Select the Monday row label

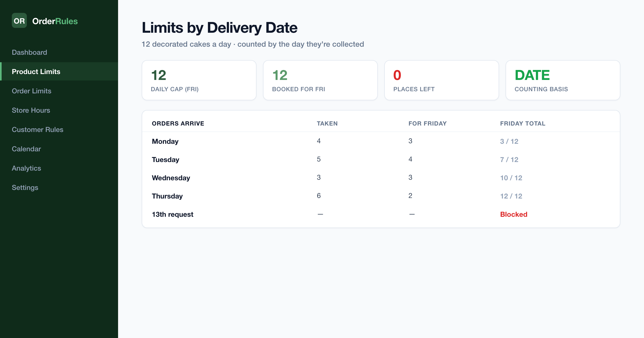pyautogui.click(x=165, y=141)
